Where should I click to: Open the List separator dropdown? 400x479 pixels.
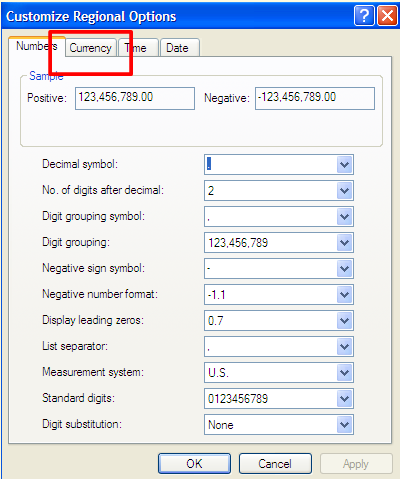(344, 347)
